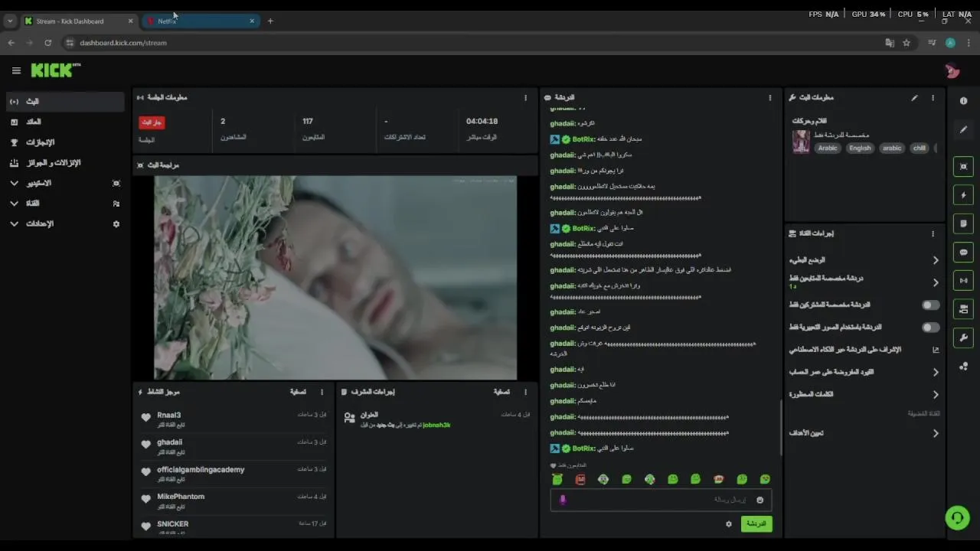Bookmark page with the star icon
The image size is (980, 551).
(x=906, y=43)
